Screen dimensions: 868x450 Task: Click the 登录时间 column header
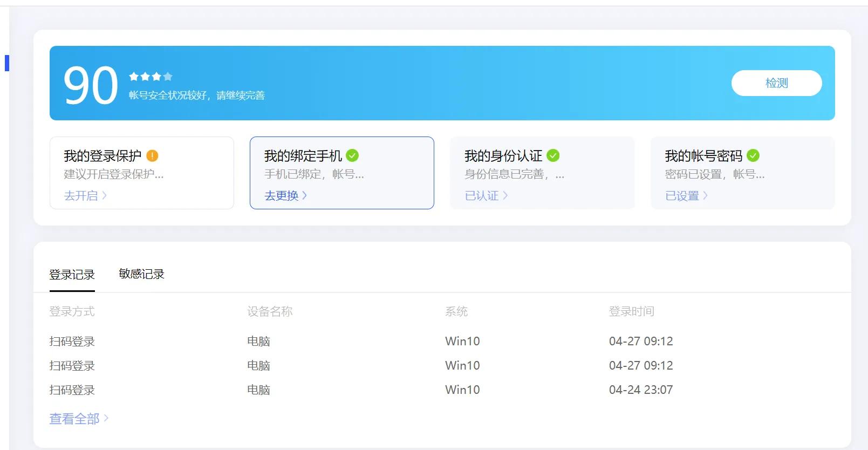[x=632, y=311]
